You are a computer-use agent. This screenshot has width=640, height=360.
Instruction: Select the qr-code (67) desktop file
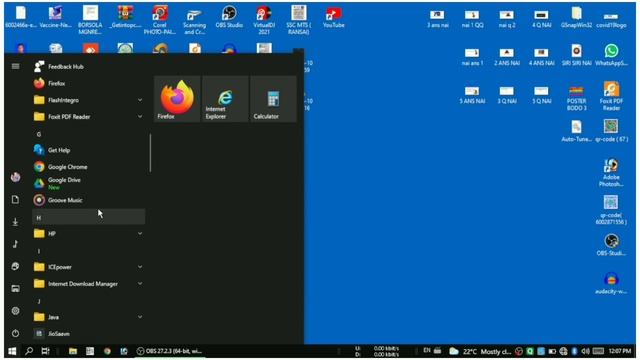(x=611, y=131)
